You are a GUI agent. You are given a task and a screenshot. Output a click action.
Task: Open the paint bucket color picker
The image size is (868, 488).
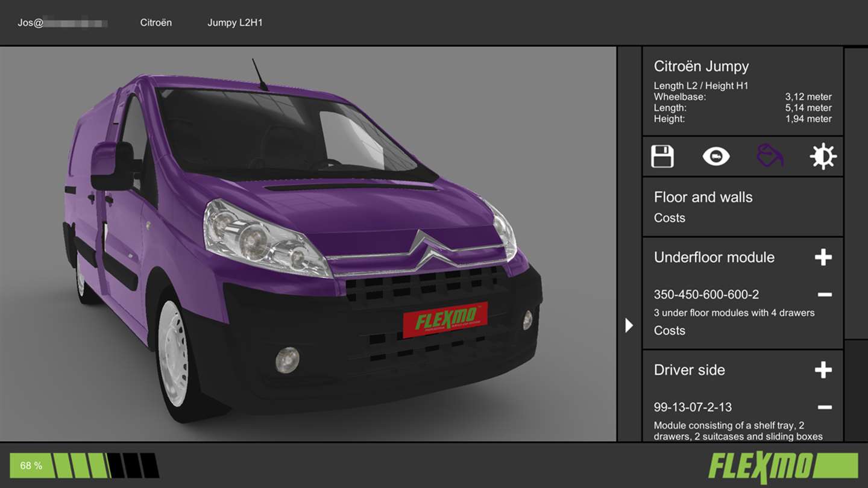click(770, 155)
